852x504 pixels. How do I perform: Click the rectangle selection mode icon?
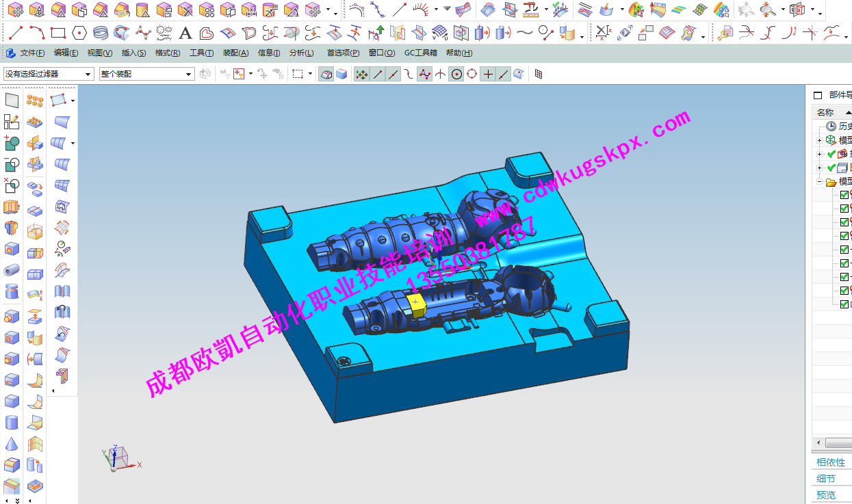pos(298,74)
